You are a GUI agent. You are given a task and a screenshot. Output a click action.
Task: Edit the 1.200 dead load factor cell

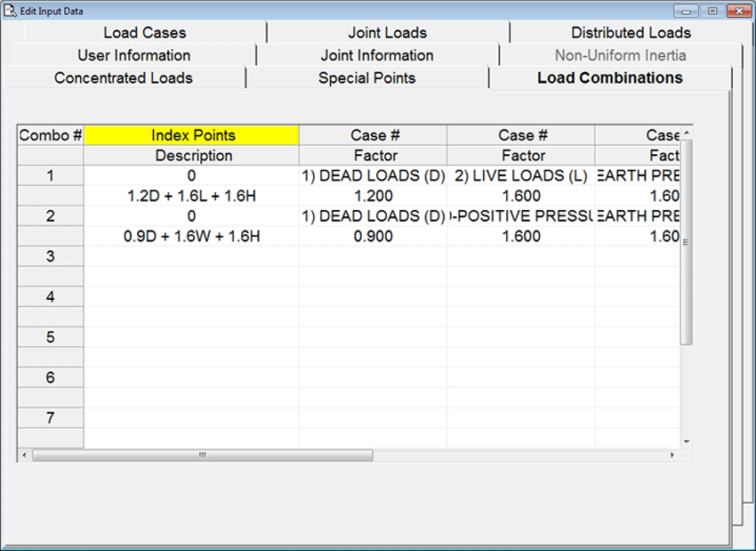coord(373,196)
